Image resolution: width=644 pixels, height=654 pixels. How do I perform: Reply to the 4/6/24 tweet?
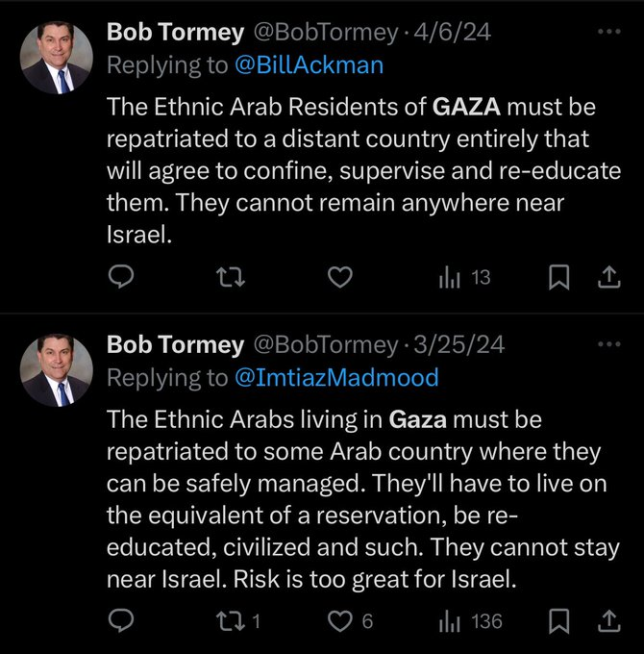click(120, 278)
